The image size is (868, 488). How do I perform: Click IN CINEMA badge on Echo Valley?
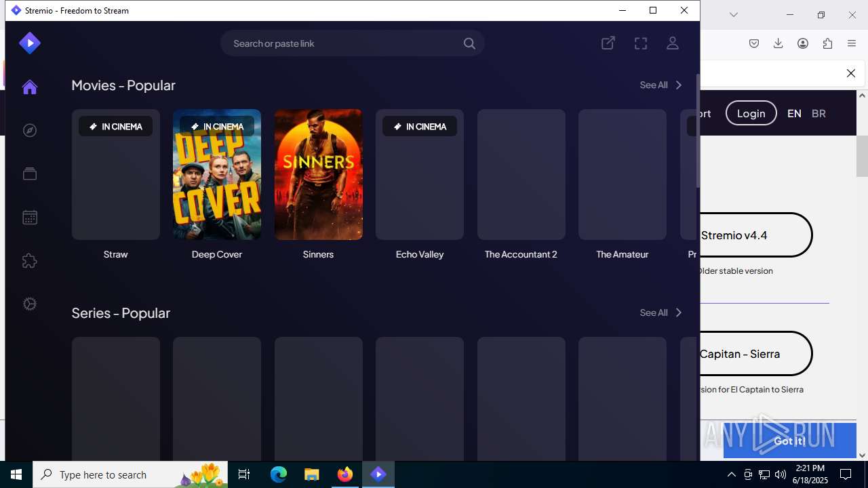coord(420,126)
